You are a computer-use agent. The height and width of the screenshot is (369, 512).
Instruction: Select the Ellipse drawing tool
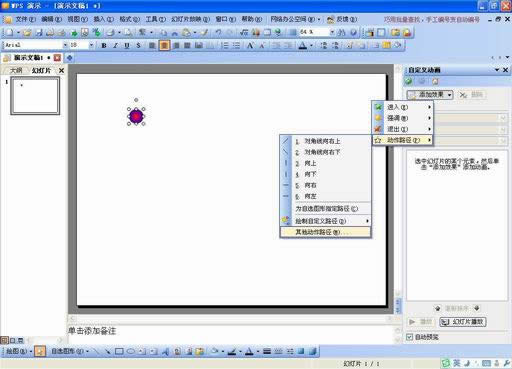(131, 351)
